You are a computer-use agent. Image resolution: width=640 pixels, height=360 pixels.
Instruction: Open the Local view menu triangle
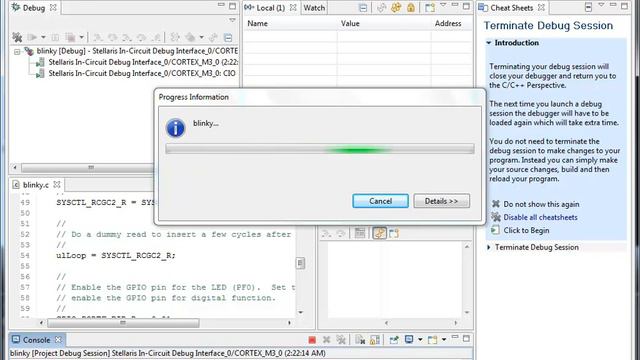[443, 5]
